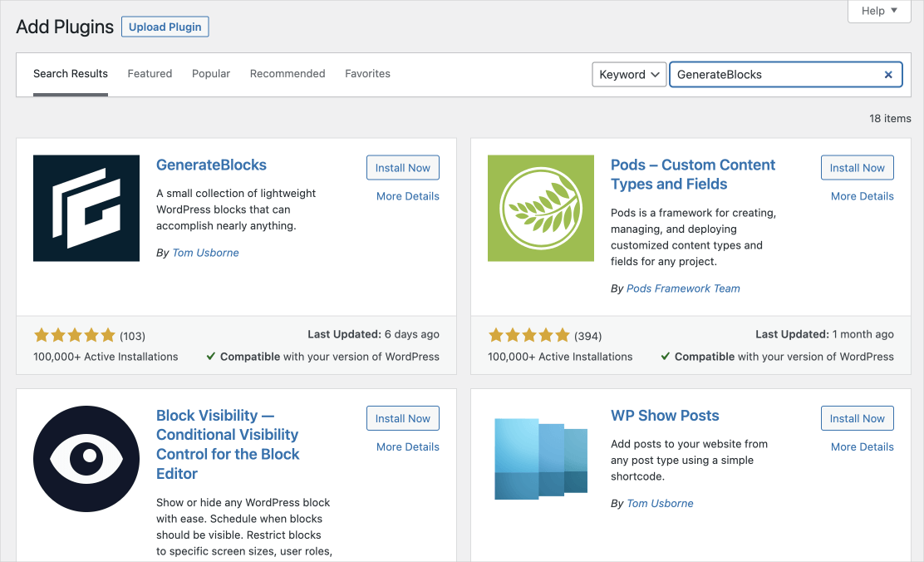Open the Keyword search type dropdown
The image size is (924, 562).
pyautogui.click(x=629, y=75)
